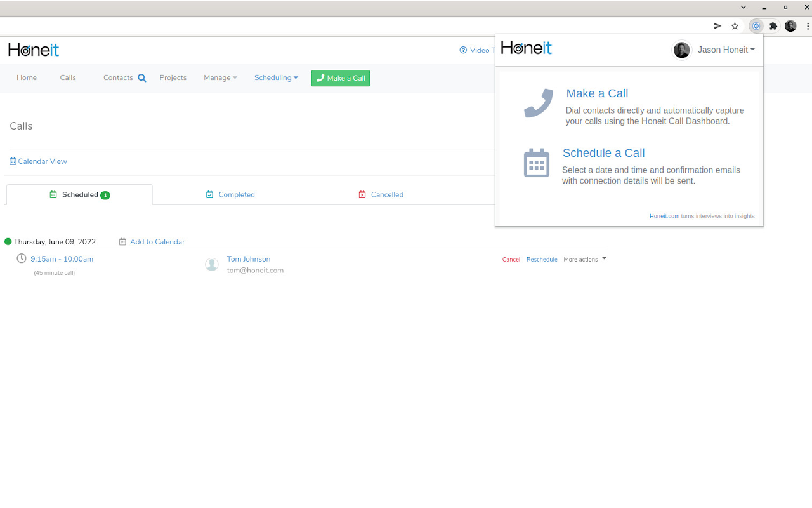Viewport: 812px width, 508px height.
Task: Click the calendar icon beside Schedule a Call
Action: coord(537,163)
